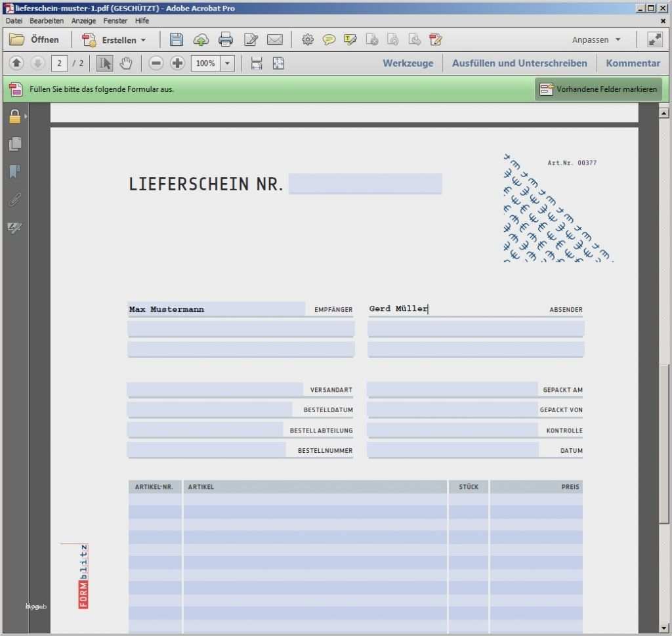This screenshot has height=636, width=672.
Task: Open the zoom percentage dropdown
Action: click(227, 63)
